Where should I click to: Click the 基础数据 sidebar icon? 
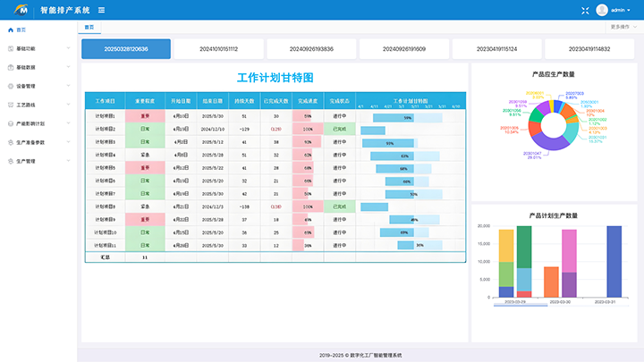[10, 67]
